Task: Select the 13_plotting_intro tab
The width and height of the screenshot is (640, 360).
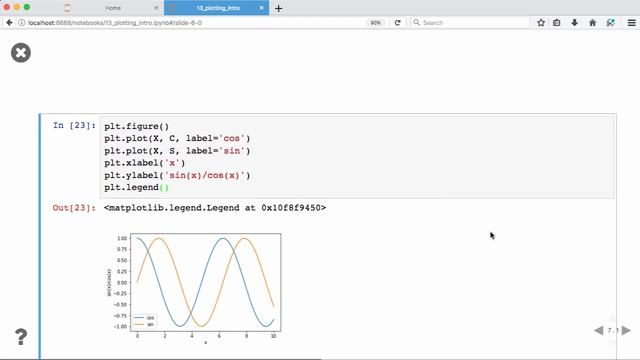Action: pos(218,8)
